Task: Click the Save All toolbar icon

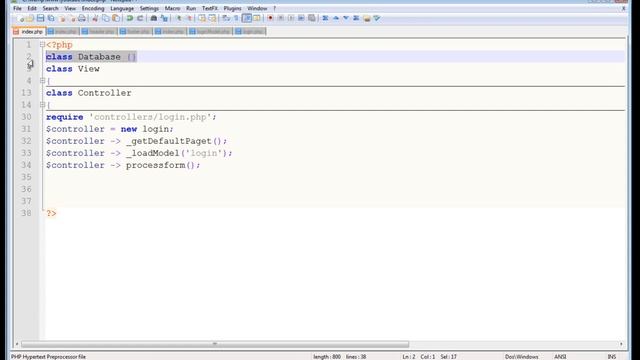Action: (51, 18)
